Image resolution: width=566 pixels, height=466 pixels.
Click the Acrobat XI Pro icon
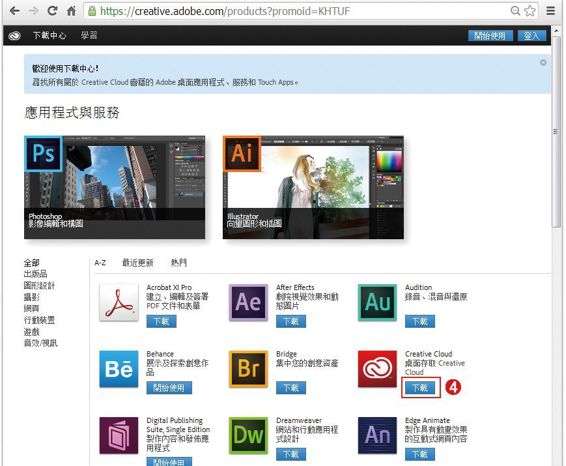119,302
